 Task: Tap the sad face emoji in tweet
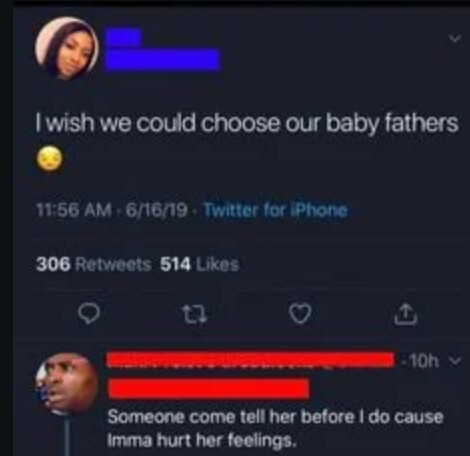[49, 159]
